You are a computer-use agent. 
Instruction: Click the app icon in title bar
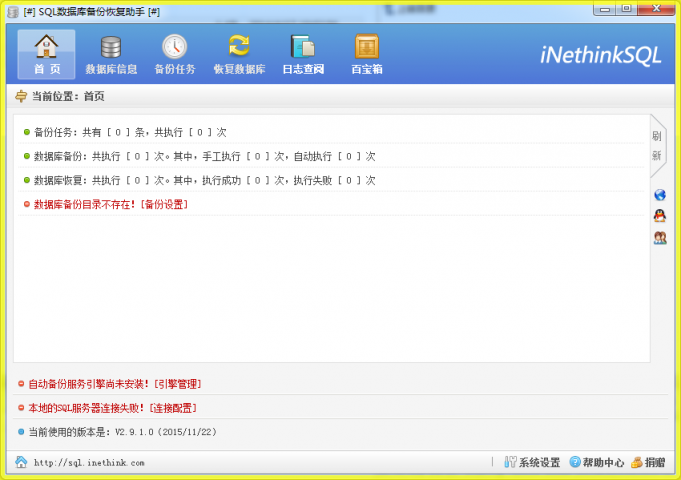click(13, 10)
